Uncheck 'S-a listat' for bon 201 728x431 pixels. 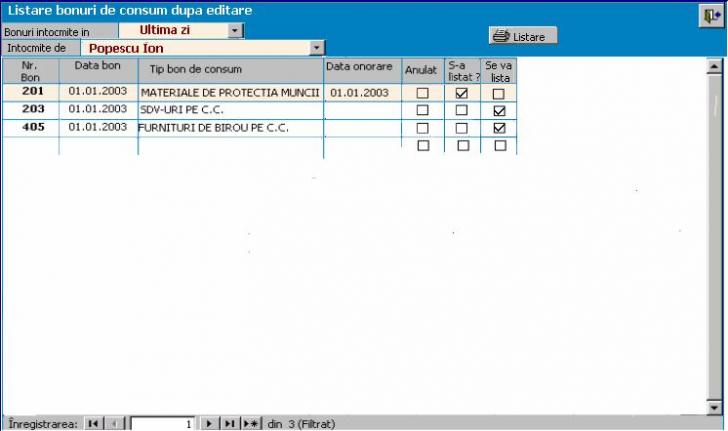461,93
